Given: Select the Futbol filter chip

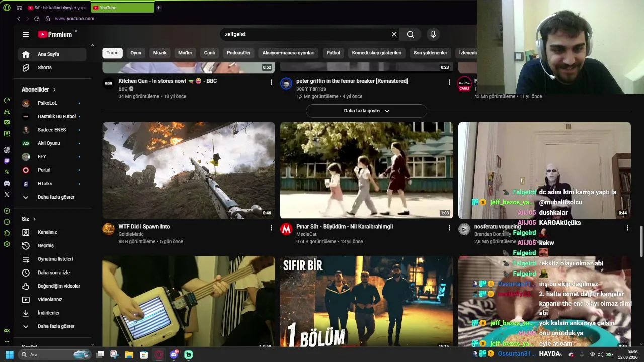Looking at the screenshot, I should point(333,53).
